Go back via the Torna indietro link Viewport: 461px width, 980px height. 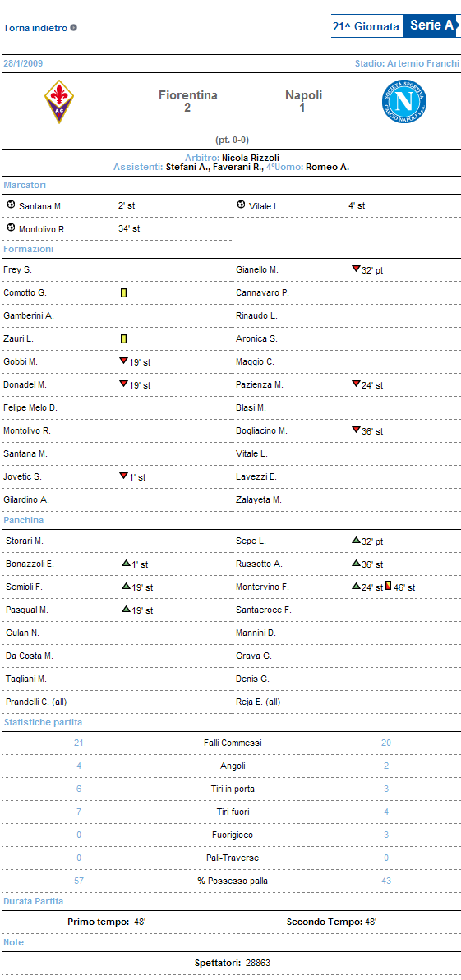[35, 28]
